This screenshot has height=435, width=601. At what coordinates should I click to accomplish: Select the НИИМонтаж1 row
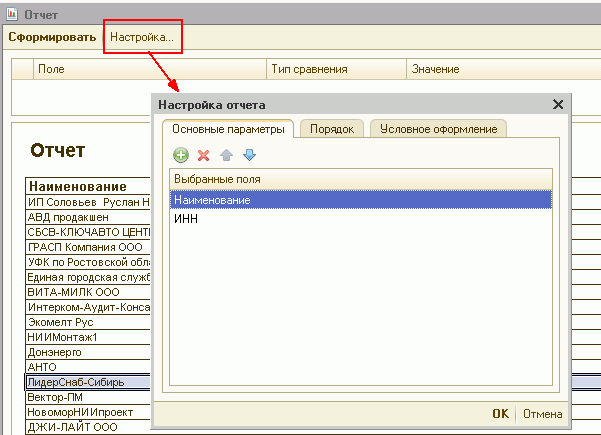pos(88,337)
